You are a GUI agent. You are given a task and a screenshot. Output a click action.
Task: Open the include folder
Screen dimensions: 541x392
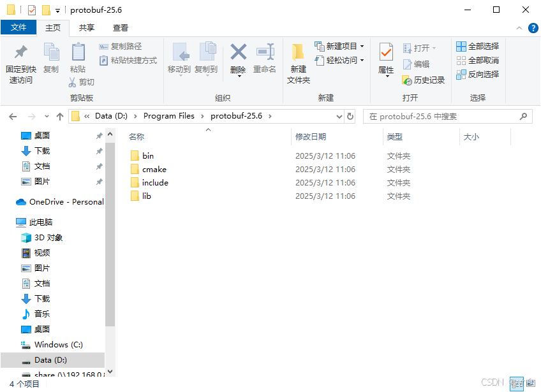tap(154, 182)
